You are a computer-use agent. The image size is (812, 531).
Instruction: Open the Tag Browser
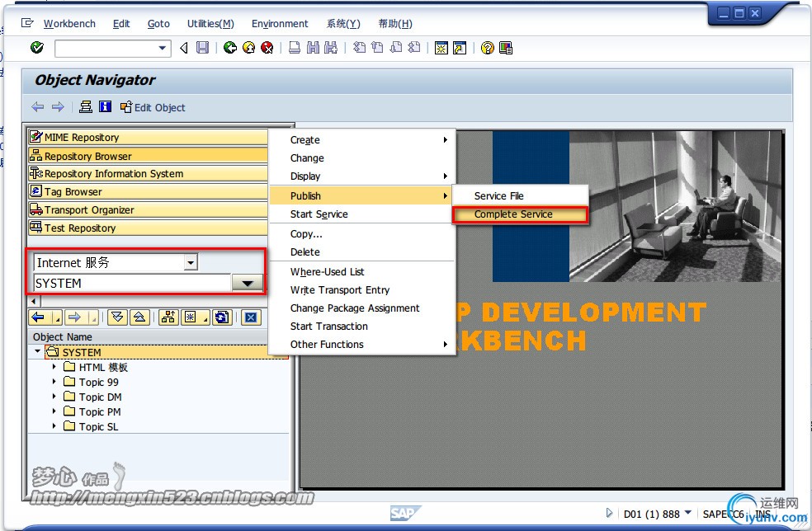(148, 191)
